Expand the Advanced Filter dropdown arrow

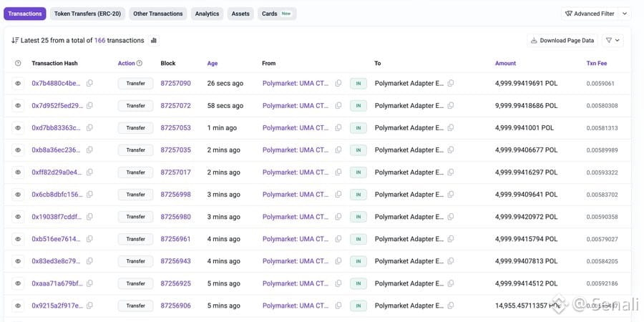point(625,14)
